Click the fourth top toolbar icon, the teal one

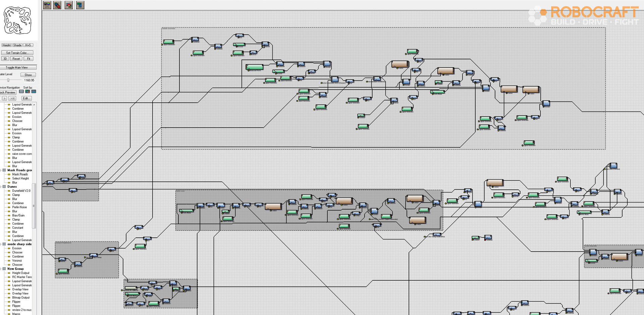click(x=80, y=5)
